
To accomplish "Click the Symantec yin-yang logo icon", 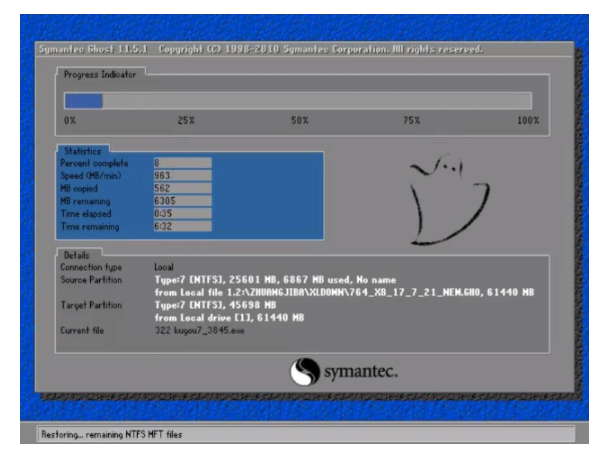I will [305, 372].
